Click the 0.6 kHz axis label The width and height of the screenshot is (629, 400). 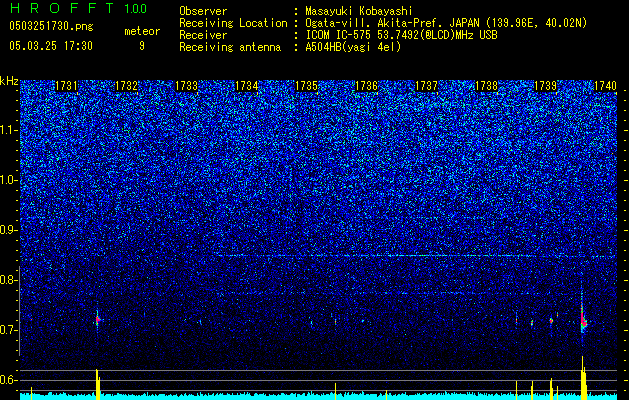tap(9, 380)
